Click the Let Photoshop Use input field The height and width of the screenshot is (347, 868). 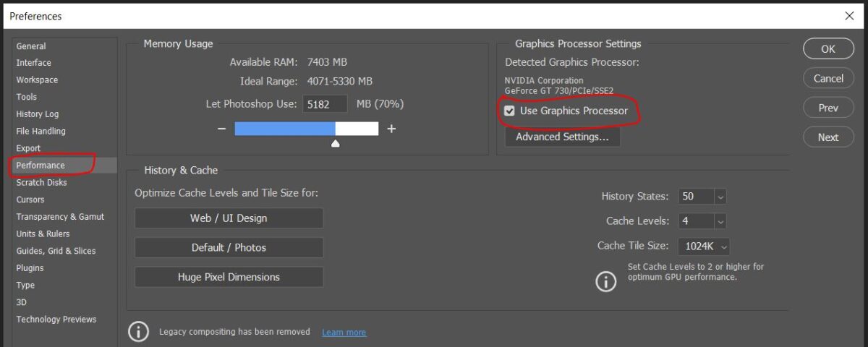click(325, 104)
